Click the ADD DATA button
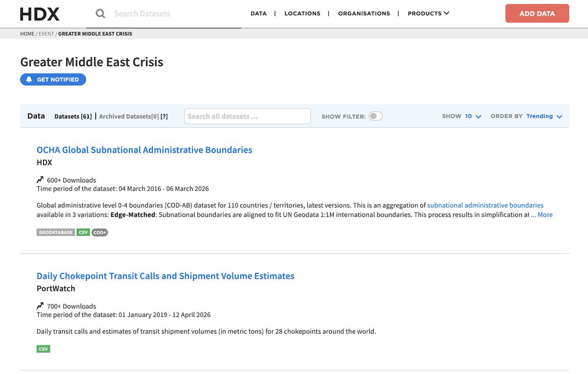This screenshot has height=374, width=588. click(x=537, y=13)
